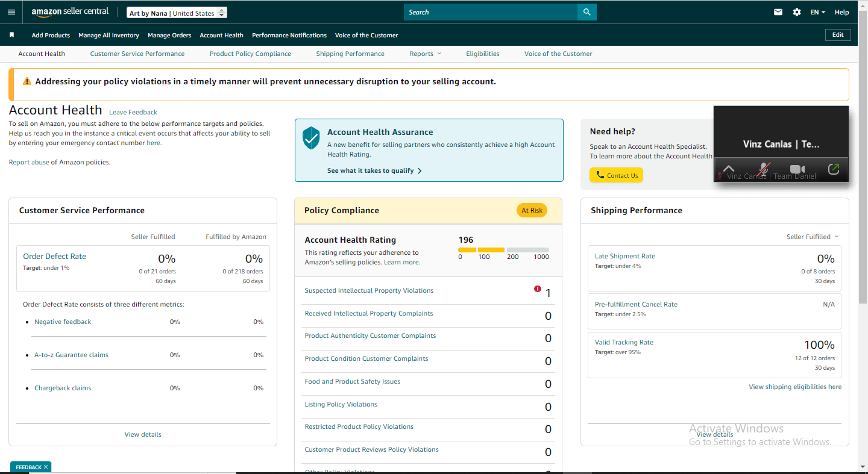Click the Amazon Seller Central logo

coord(70,12)
